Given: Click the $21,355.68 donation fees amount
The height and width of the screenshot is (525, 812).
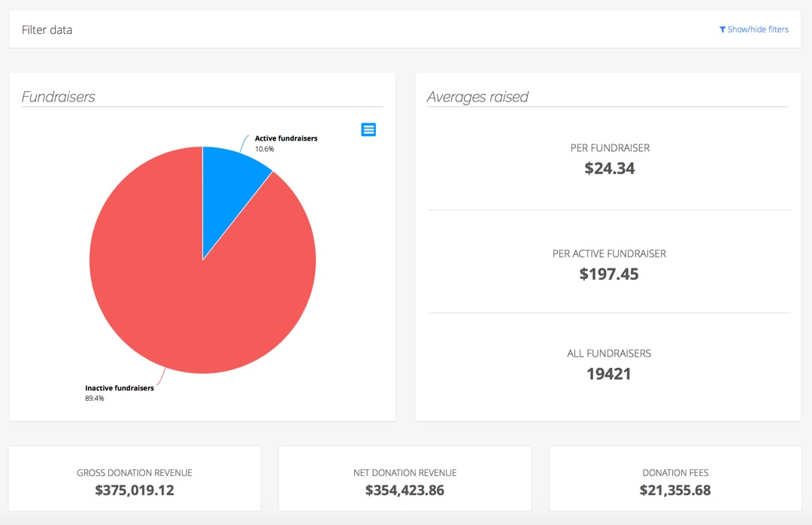Looking at the screenshot, I should click(x=675, y=490).
